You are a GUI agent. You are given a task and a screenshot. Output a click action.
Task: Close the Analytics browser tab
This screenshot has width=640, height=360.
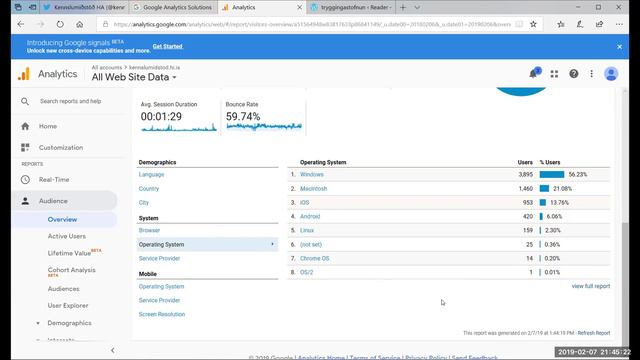click(299, 7)
